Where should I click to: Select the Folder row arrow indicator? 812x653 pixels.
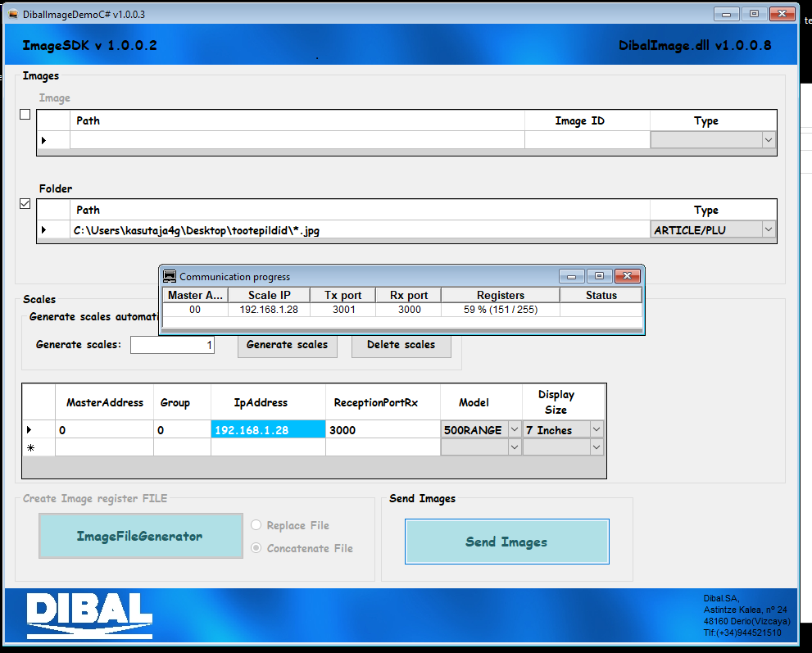53,229
